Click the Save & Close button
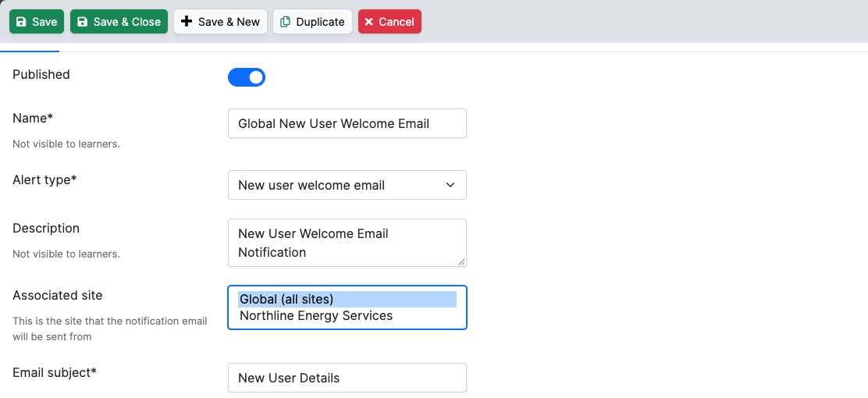868x398 pixels. [119, 22]
